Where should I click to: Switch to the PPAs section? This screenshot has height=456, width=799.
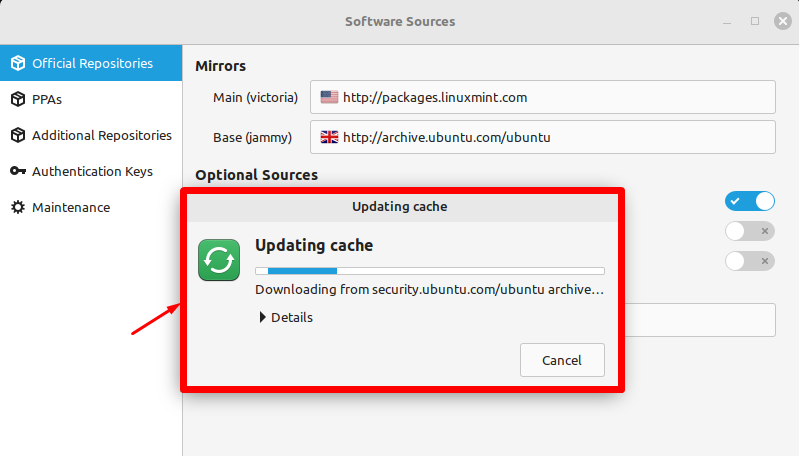[47, 99]
